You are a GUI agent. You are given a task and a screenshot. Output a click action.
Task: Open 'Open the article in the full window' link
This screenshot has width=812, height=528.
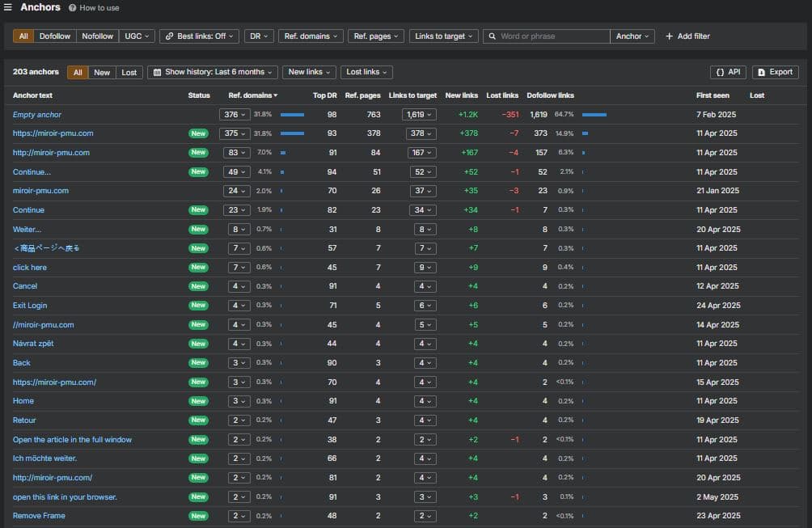pyautogui.click(x=72, y=440)
